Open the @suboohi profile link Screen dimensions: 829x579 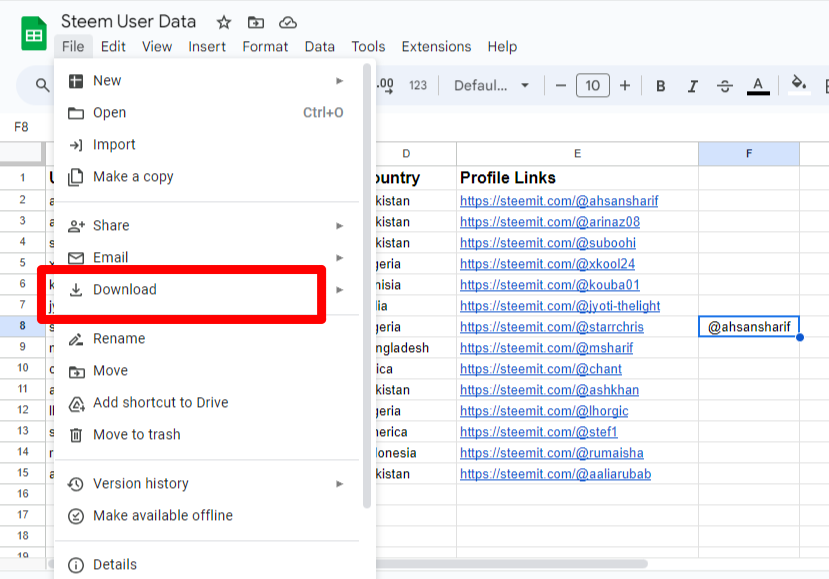point(548,243)
